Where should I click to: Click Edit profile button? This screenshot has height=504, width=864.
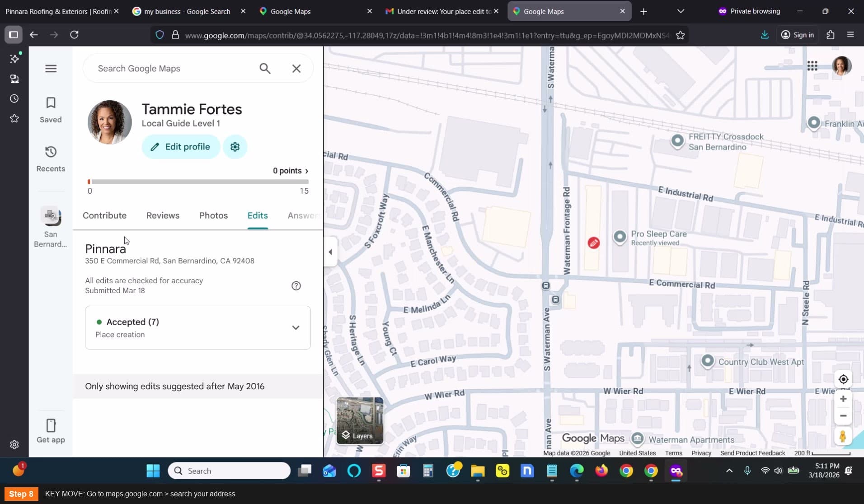click(181, 147)
